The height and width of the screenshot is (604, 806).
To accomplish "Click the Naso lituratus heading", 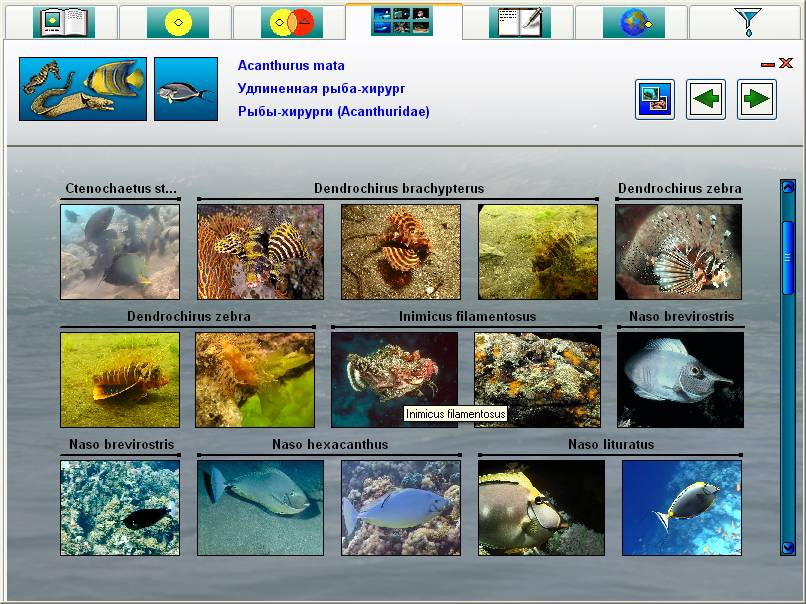I will pyautogui.click(x=611, y=444).
